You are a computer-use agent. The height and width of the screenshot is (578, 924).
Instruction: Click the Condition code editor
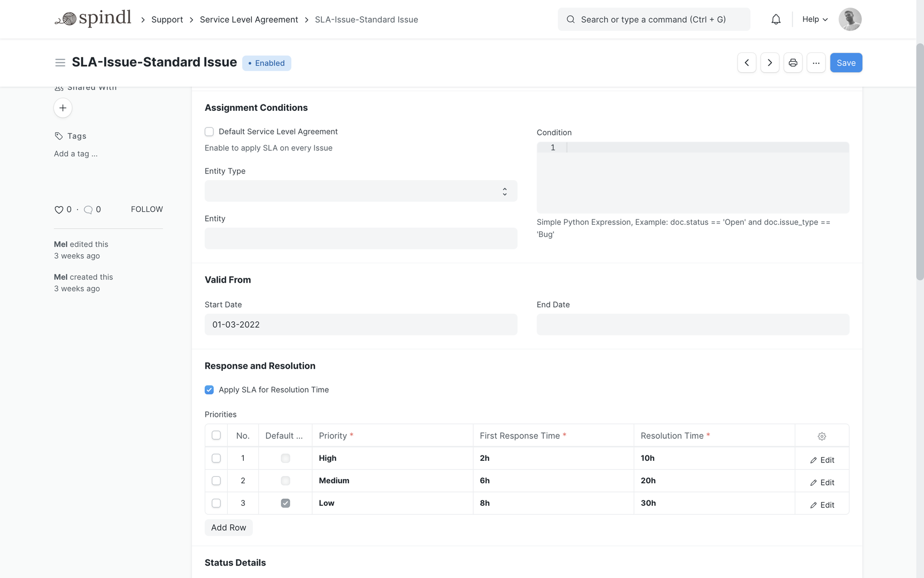point(693,178)
